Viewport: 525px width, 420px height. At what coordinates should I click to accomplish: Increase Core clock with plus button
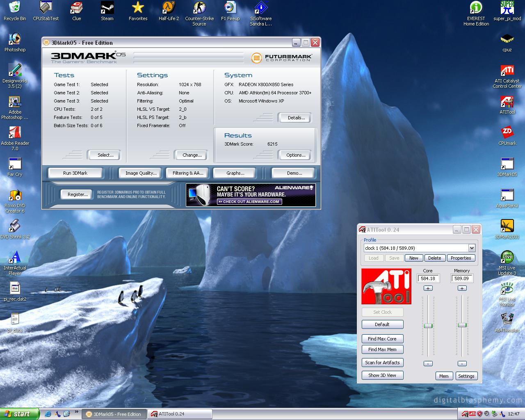click(428, 288)
